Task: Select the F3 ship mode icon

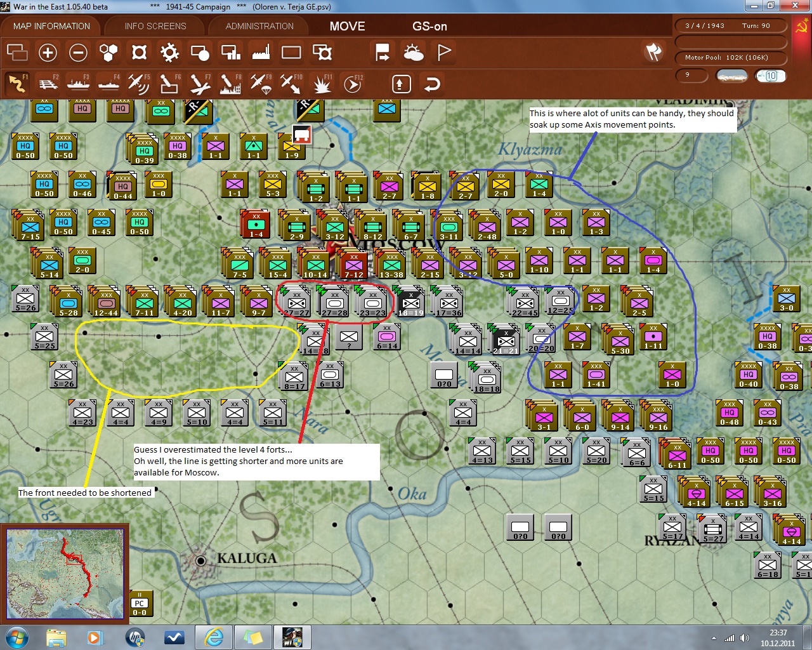Action: 78,83
